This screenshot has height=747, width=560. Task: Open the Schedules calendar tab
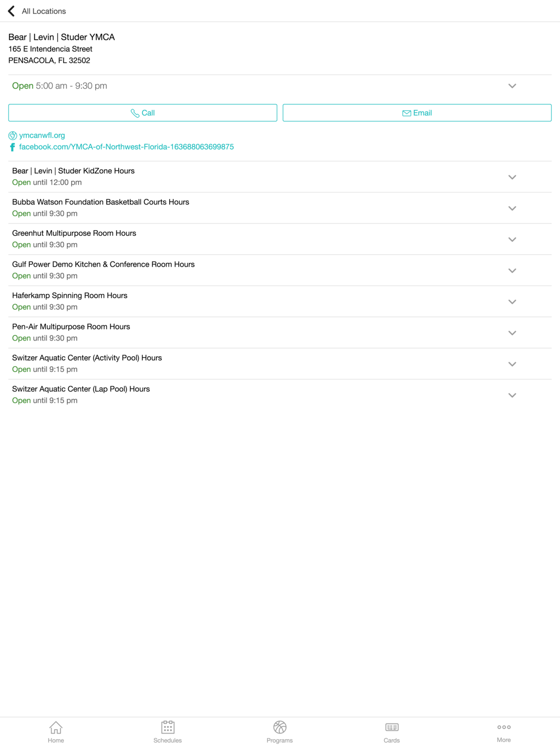pos(168,732)
